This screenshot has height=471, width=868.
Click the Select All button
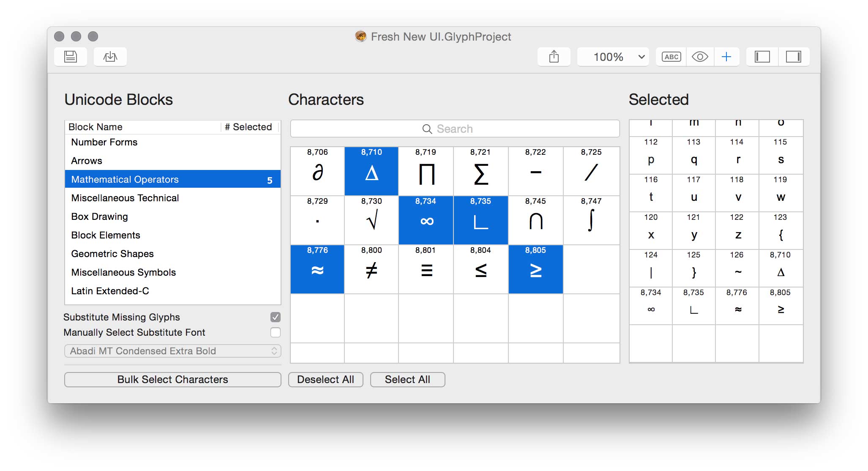[x=407, y=380]
